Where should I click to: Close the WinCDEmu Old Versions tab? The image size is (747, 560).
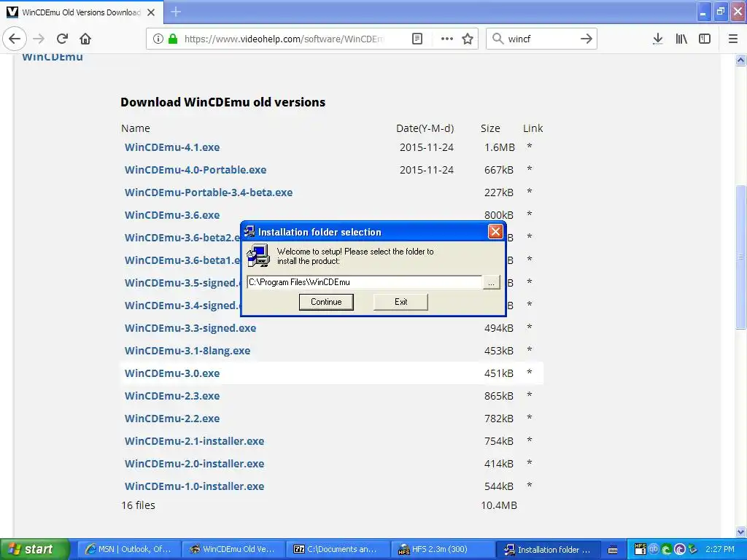[x=151, y=12]
